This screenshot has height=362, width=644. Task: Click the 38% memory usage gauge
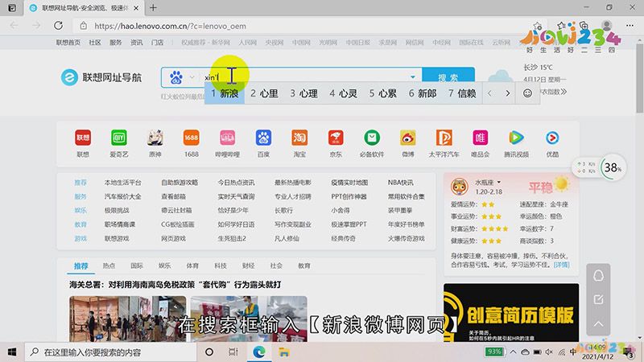point(613,167)
